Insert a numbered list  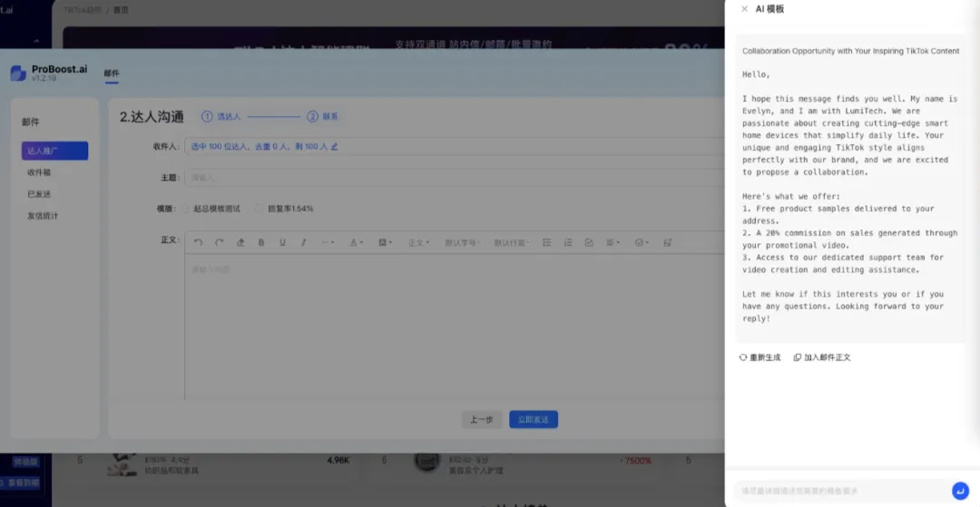coord(568,242)
